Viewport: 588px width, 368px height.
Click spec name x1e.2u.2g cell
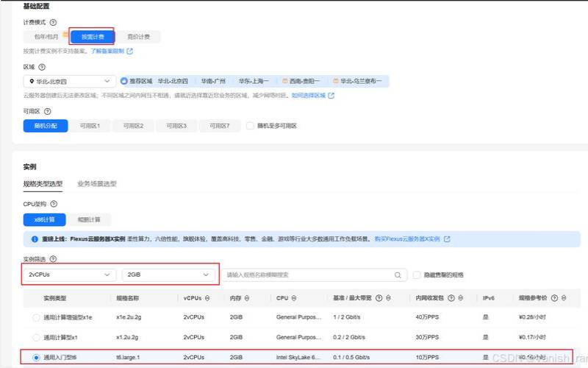point(129,317)
